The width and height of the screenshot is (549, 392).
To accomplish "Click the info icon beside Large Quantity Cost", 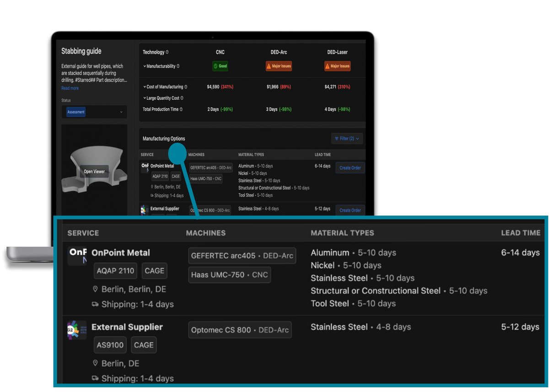I will (x=182, y=98).
